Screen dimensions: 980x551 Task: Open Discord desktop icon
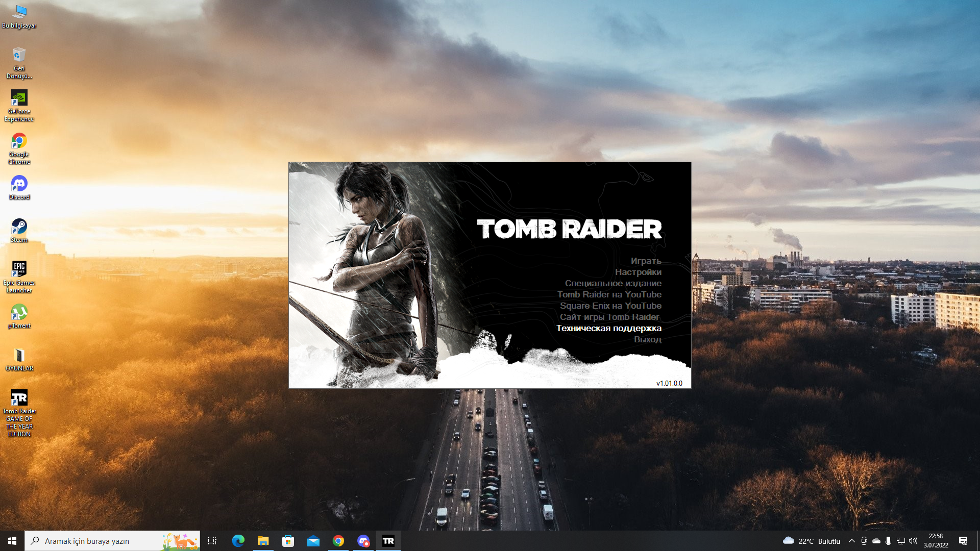(x=19, y=184)
